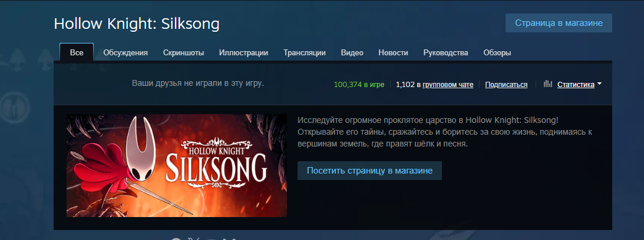
Task: Open the Руководства tab
Action: (x=445, y=52)
